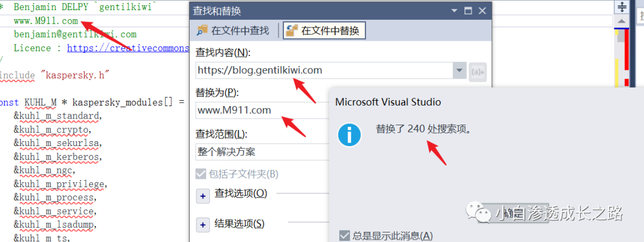Click &kuhl_m_crypto in the code
Screen dimensions: 644x242
coord(52,130)
